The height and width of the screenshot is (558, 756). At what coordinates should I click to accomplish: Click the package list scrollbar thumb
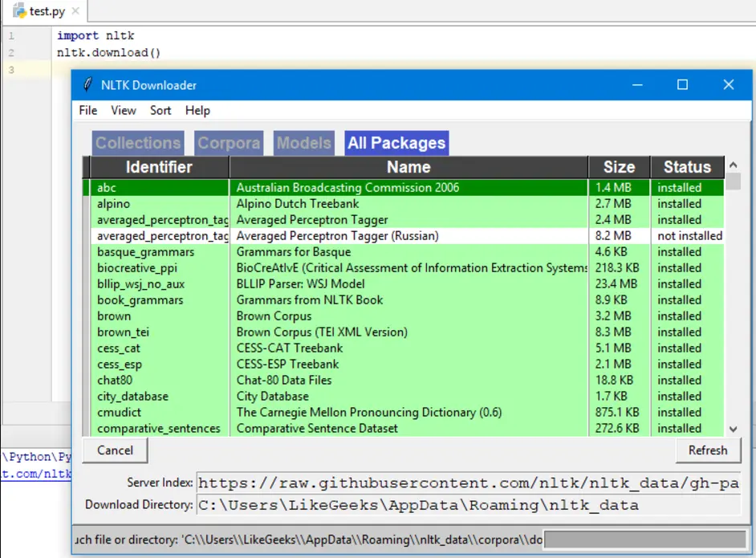click(x=734, y=181)
